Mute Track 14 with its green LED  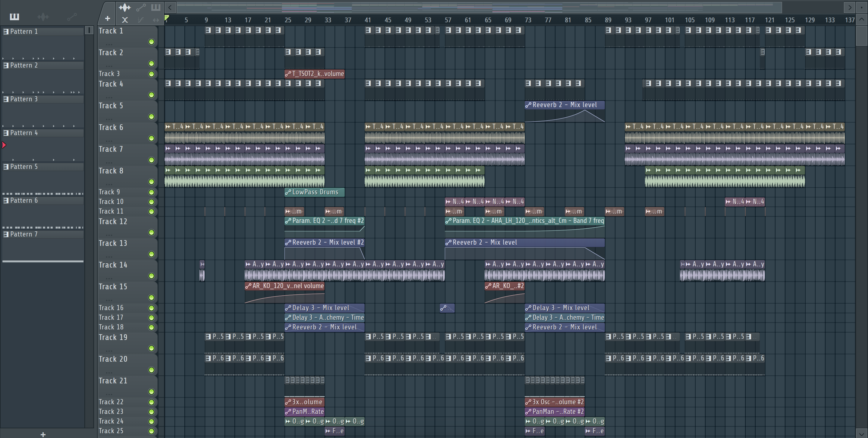(x=151, y=276)
